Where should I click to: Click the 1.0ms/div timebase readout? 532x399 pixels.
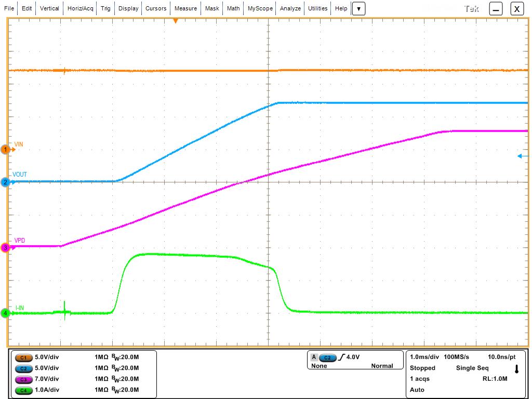[424, 357]
